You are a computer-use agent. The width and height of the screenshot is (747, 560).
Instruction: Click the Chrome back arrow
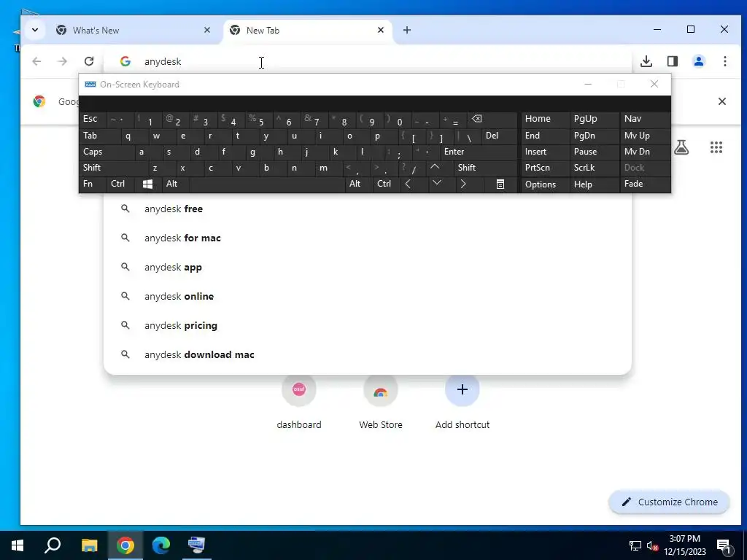pos(36,61)
